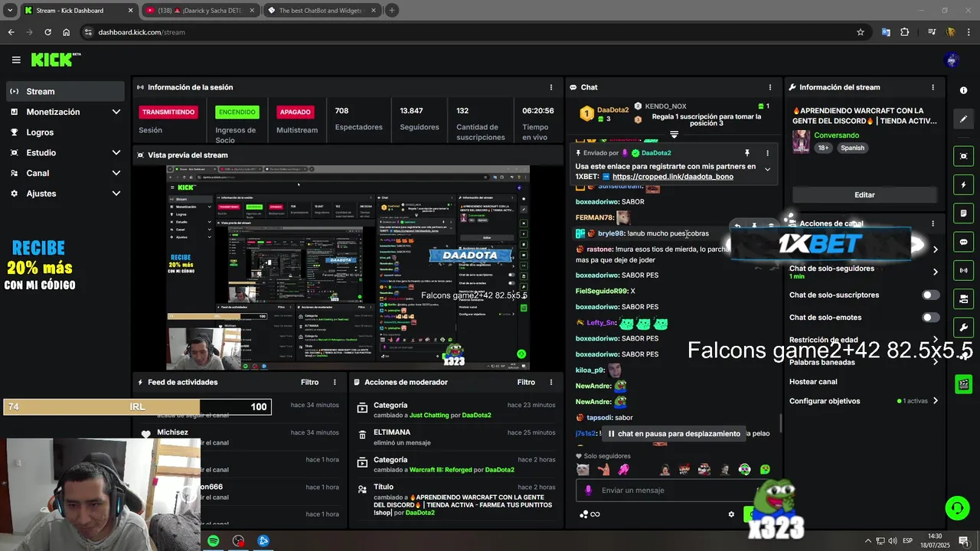Bookmark this page with the star icon
980x551 pixels.
(861, 32)
